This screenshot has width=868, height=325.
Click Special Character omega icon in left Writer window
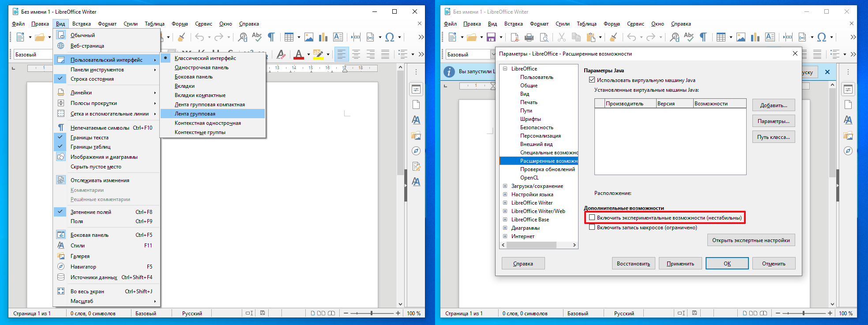[x=390, y=37]
